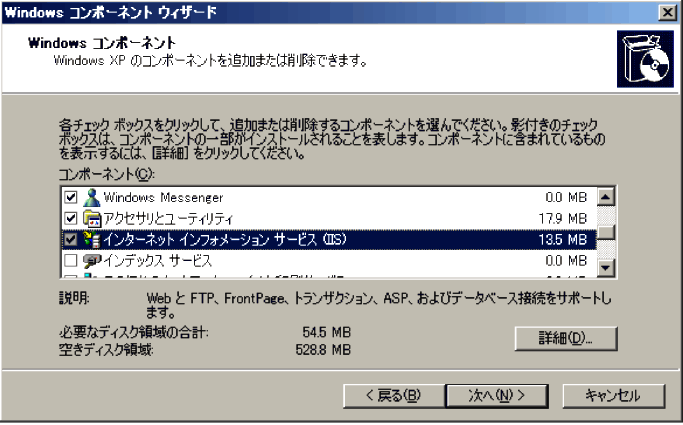Click the キャンセル button
This screenshot has width=683, height=425.
point(614,396)
